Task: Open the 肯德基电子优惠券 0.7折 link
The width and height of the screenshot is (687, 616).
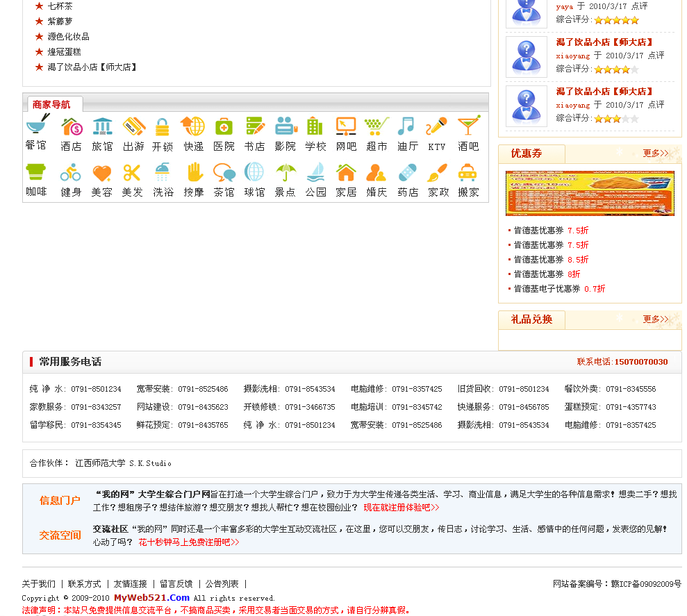Action: pyautogui.click(x=559, y=289)
